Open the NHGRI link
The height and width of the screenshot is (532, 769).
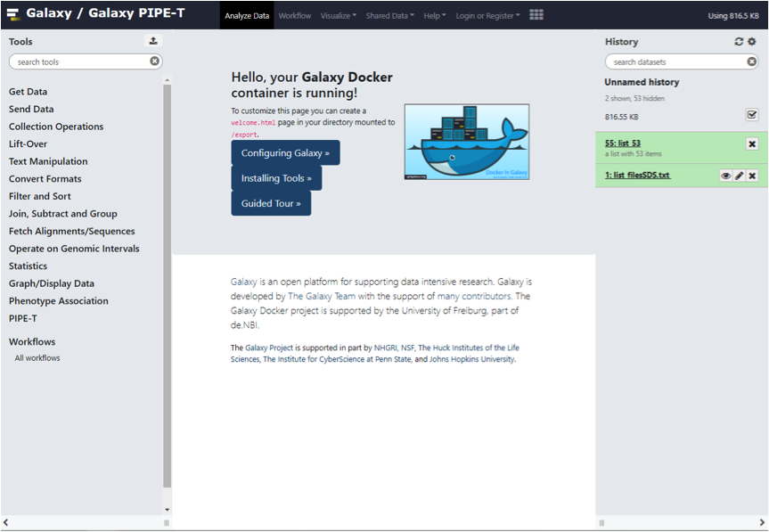[x=386, y=348]
